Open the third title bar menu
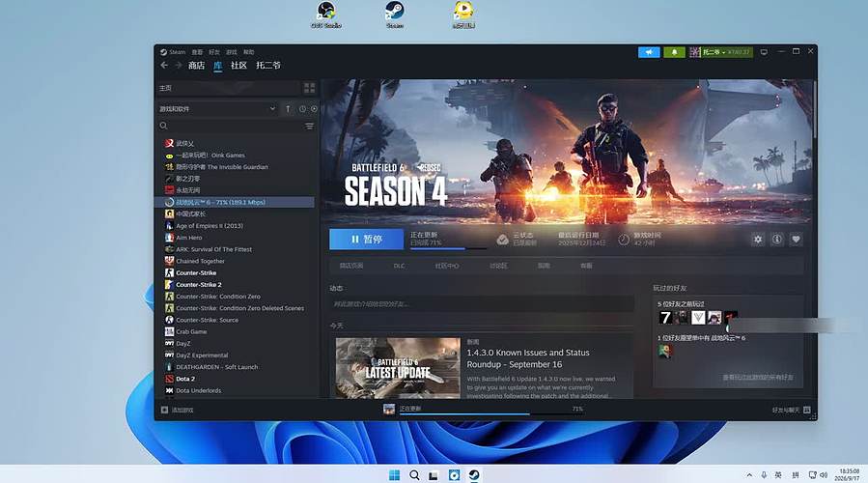Image resolution: width=868 pixels, height=483 pixels. [214, 52]
